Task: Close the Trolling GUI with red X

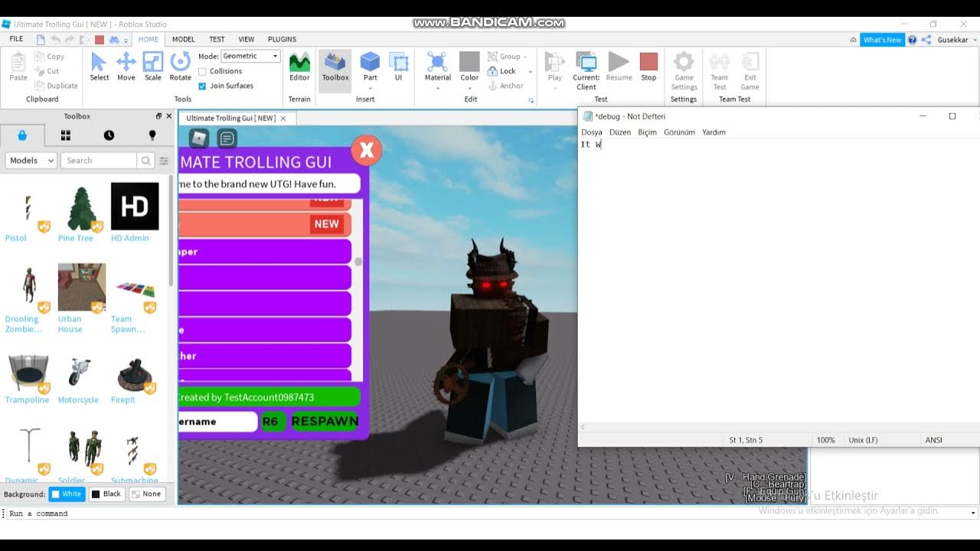Action: tap(367, 151)
